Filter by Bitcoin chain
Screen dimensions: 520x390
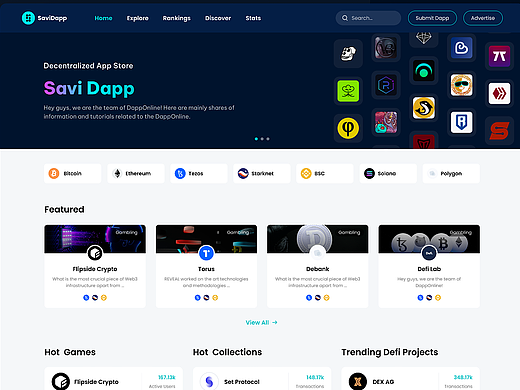pyautogui.click(x=72, y=173)
